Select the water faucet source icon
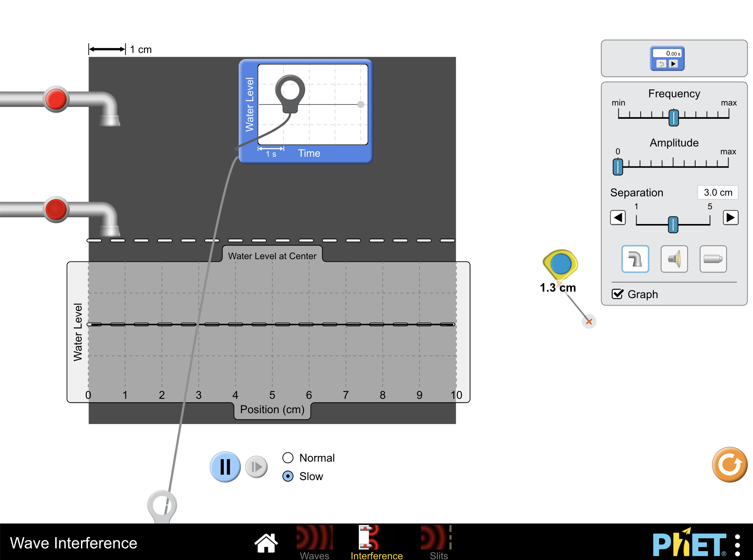753x560 pixels. click(x=635, y=259)
